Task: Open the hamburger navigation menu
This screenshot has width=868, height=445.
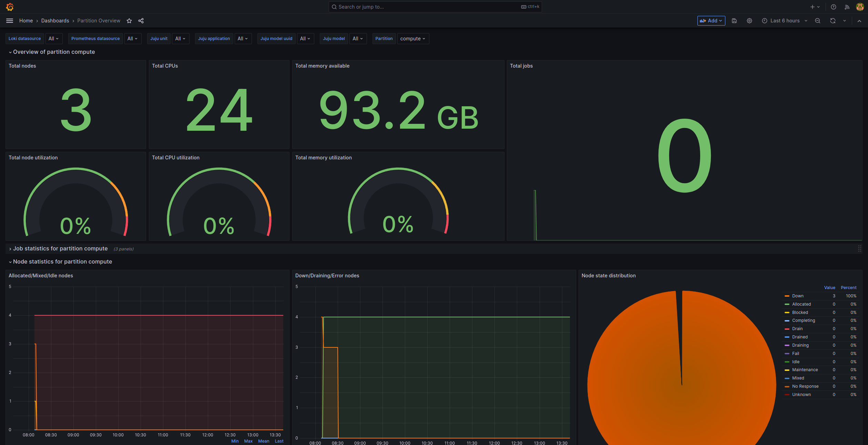Action: 10,21
